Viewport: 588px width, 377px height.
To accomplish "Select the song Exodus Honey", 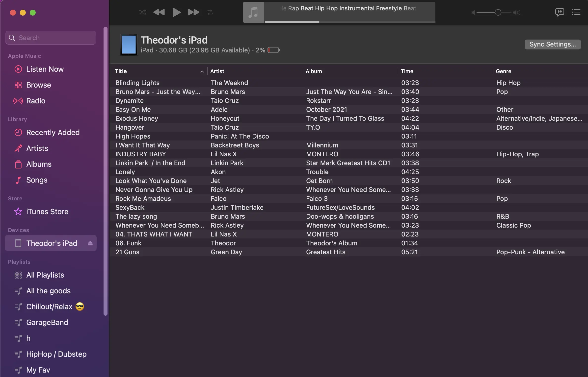I will [349, 118].
